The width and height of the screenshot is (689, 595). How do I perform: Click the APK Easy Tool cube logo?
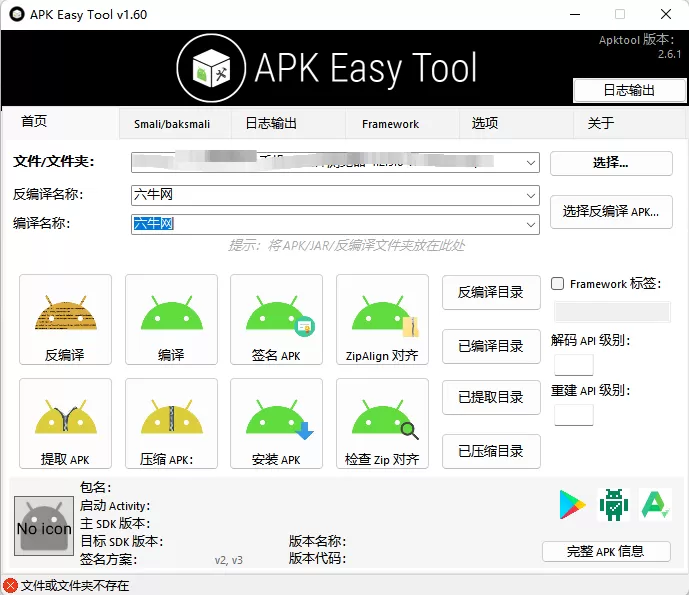[x=211, y=68]
